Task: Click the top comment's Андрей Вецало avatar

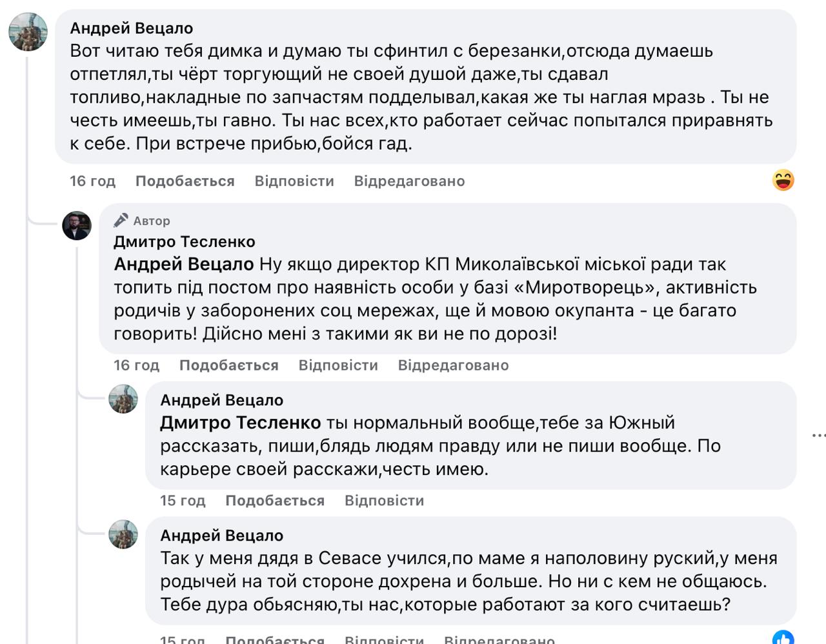Action: [28, 31]
